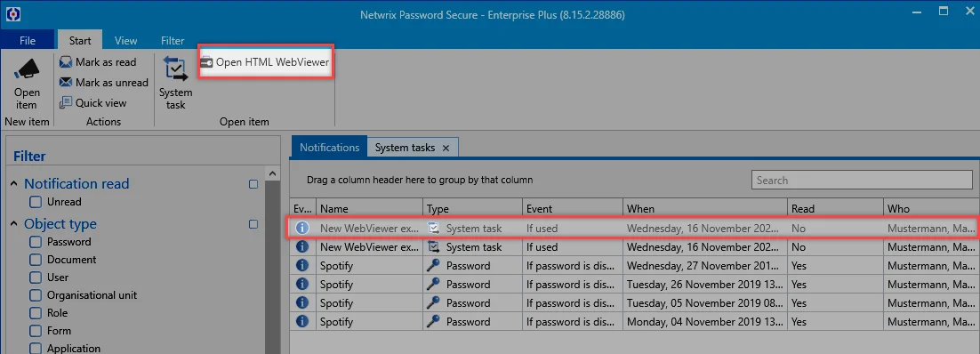Click Spotify name in Monday 04 November row
This screenshot has height=354, width=980.
pyautogui.click(x=336, y=322)
